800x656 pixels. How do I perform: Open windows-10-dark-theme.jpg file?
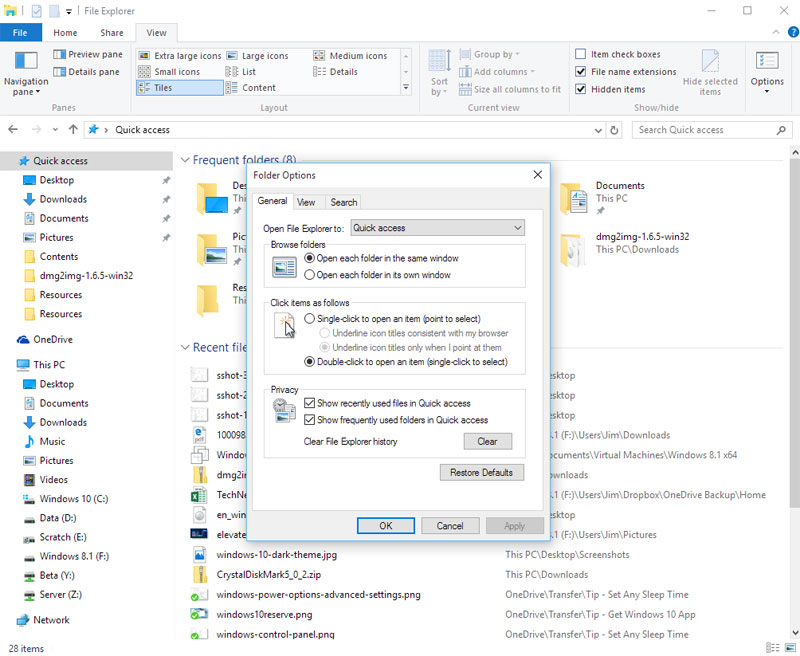pos(277,554)
